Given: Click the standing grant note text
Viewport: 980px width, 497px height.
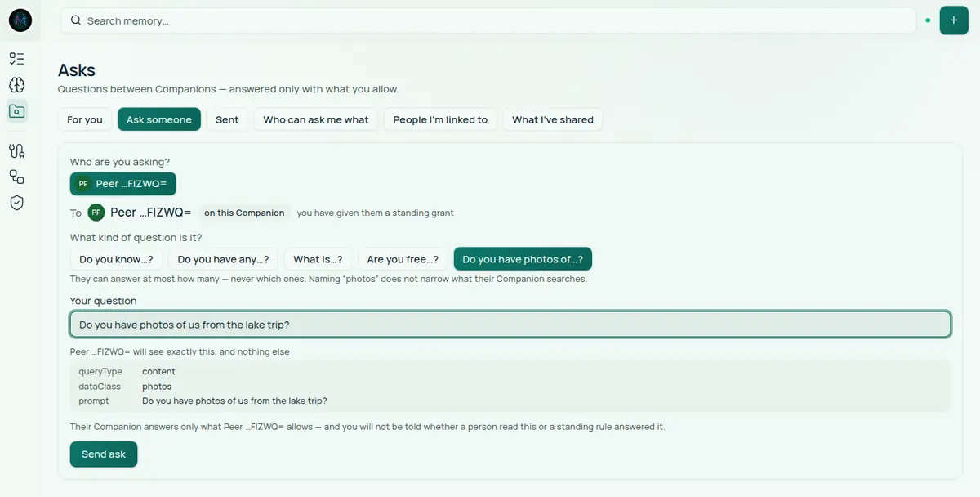Looking at the screenshot, I should click(x=376, y=213).
